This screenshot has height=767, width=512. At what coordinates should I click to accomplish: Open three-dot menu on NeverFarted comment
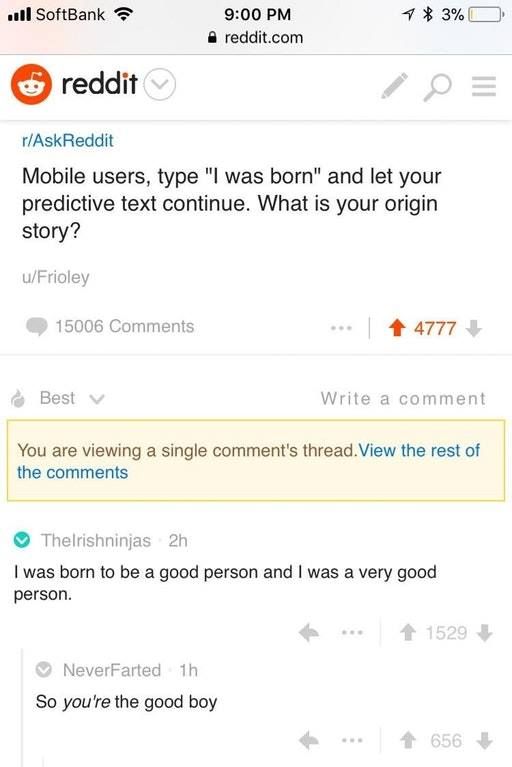pos(352,741)
